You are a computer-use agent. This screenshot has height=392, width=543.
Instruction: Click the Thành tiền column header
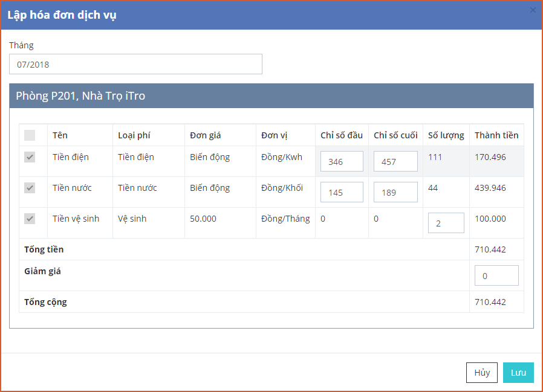pyautogui.click(x=496, y=135)
